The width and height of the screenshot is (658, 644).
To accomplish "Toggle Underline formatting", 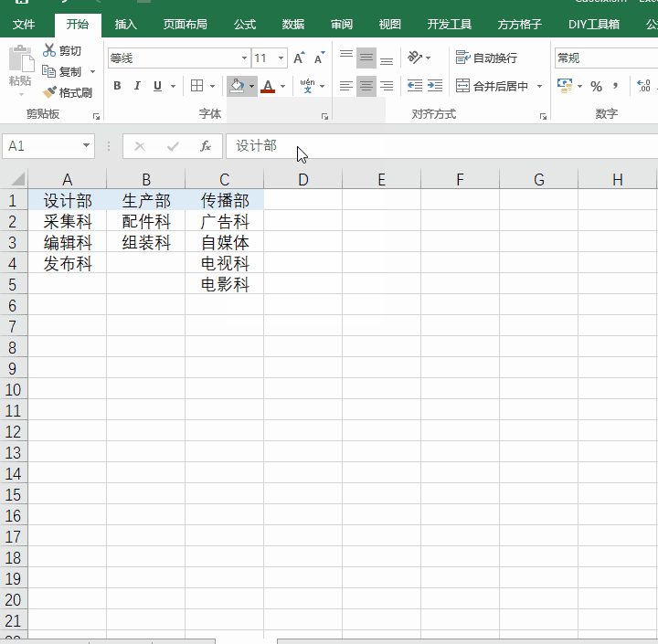I will pos(158,86).
